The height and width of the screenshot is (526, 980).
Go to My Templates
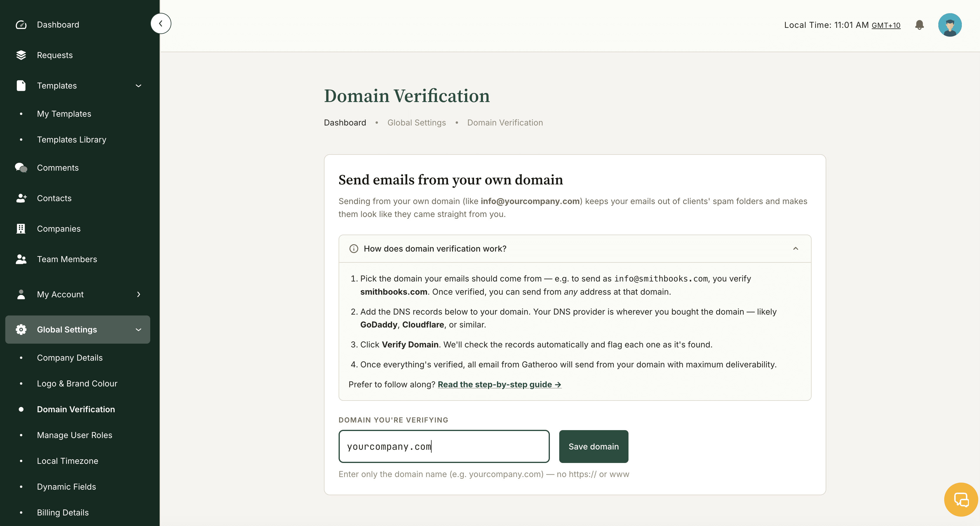[64, 114]
